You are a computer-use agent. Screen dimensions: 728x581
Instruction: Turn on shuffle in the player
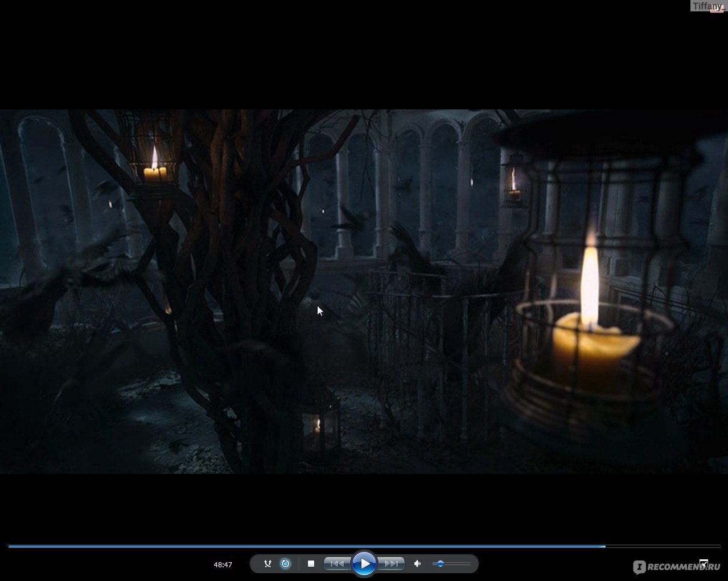[x=268, y=564]
